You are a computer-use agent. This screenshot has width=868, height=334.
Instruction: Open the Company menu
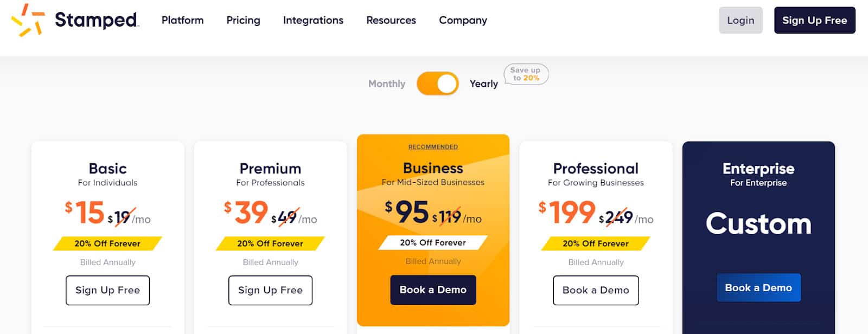pyautogui.click(x=463, y=20)
